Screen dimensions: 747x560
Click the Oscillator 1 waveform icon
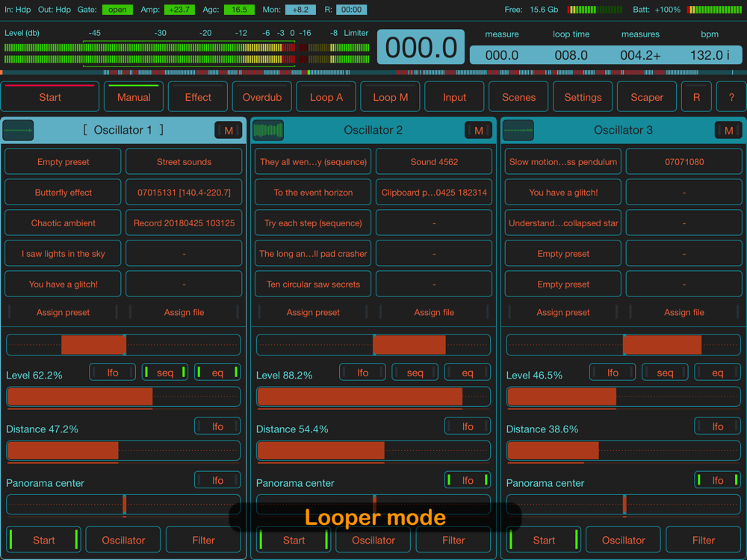pyautogui.click(x=18, y=131)
